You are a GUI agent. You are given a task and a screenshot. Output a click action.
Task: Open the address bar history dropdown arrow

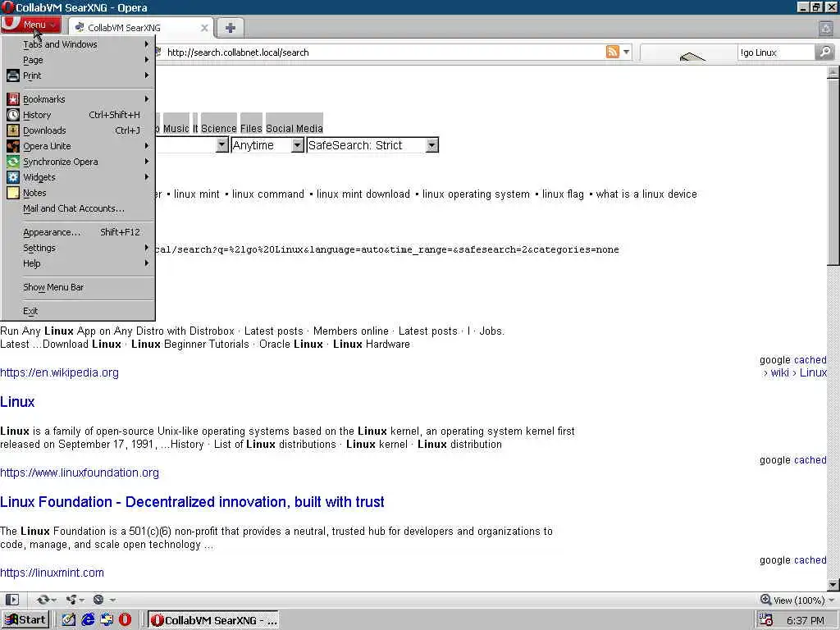click(626, 52)
